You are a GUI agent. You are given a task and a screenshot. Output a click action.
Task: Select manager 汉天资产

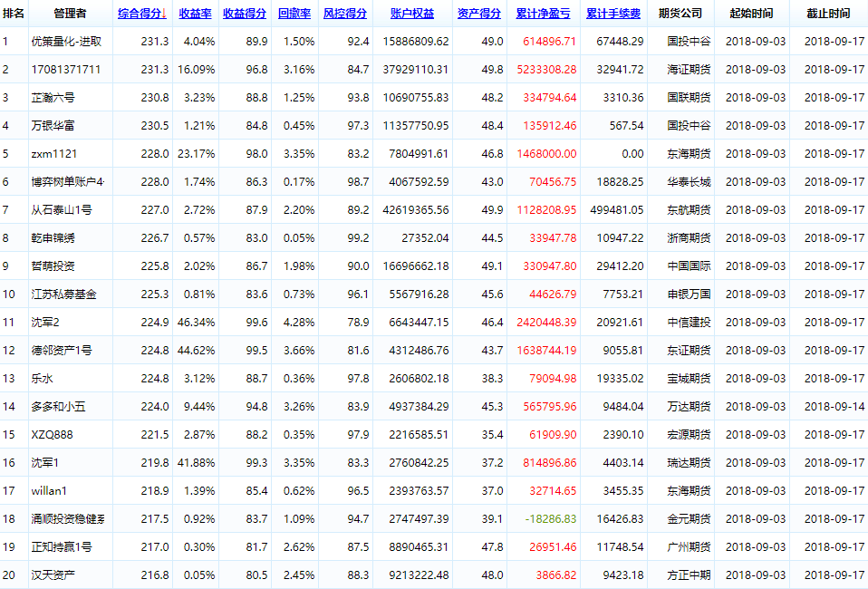[53, 575]
